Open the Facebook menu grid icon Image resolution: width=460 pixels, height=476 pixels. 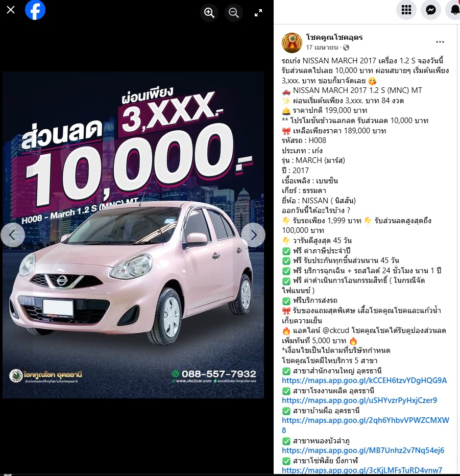tap(406, 10)
